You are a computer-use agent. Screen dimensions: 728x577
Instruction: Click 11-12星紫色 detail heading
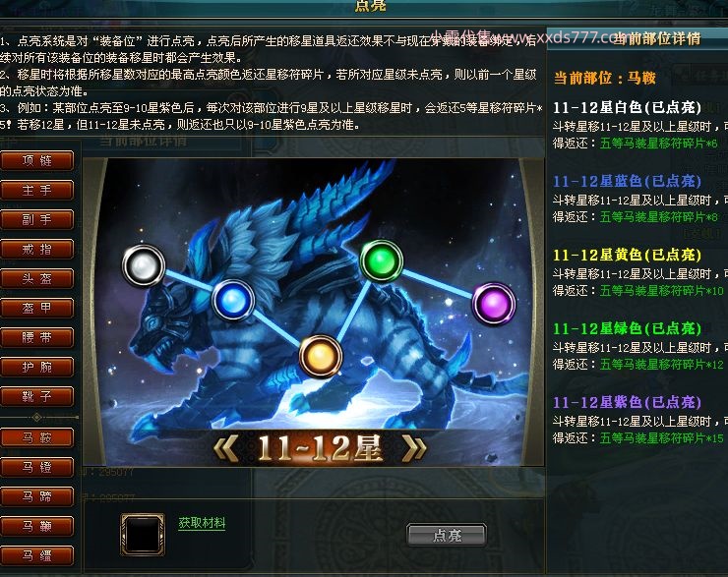tap(627, 402)
